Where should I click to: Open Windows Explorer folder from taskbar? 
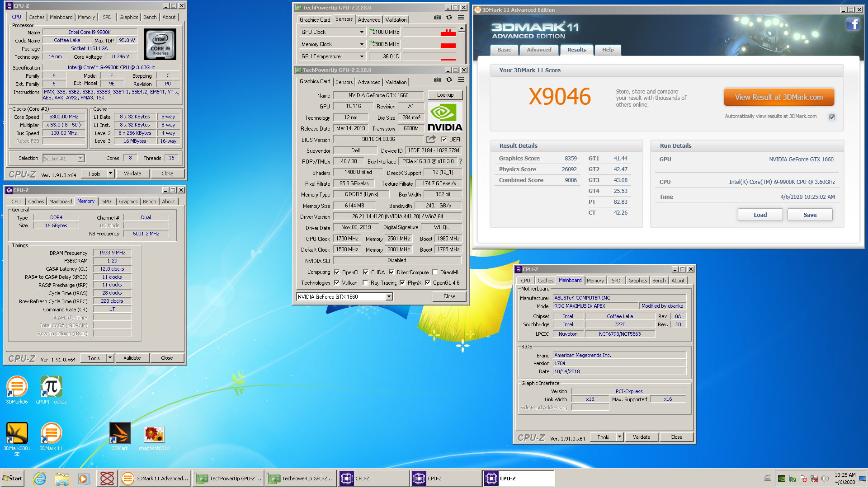(x=62, y=478)
